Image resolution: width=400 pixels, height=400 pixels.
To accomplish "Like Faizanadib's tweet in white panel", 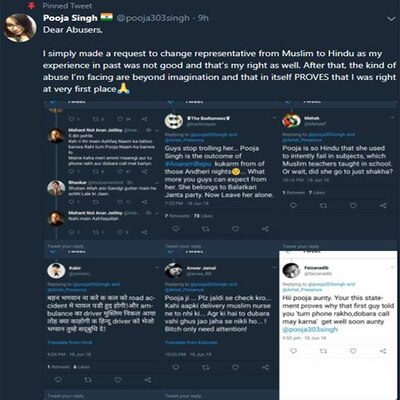I will point(353,351).
